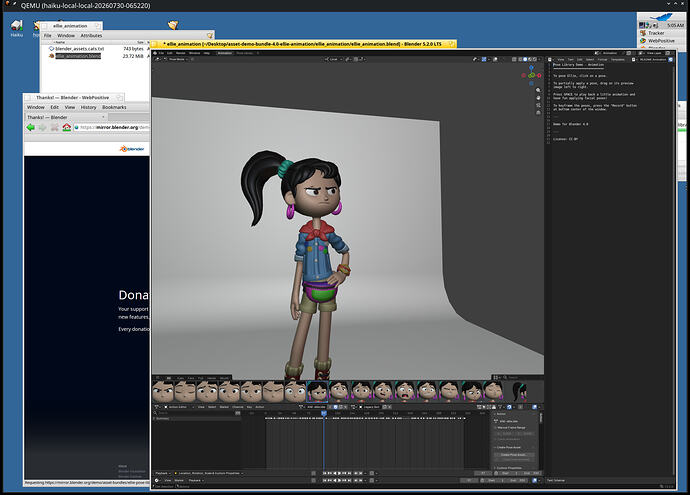This screenshot has height=495, width=690.
Task: Open WebPositive from the Deskbar
Action: coord(661,40)
